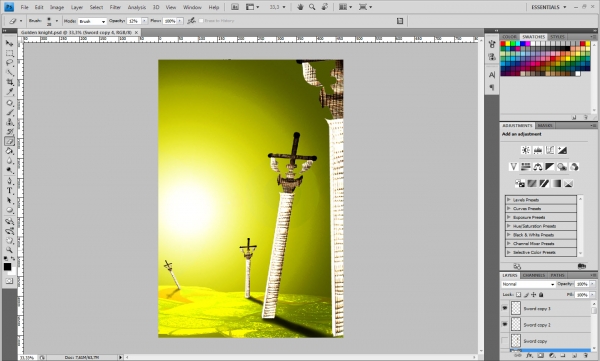Select the Spot Healing Brush tool
Screen dimensions: 600x361
point(10,103)
